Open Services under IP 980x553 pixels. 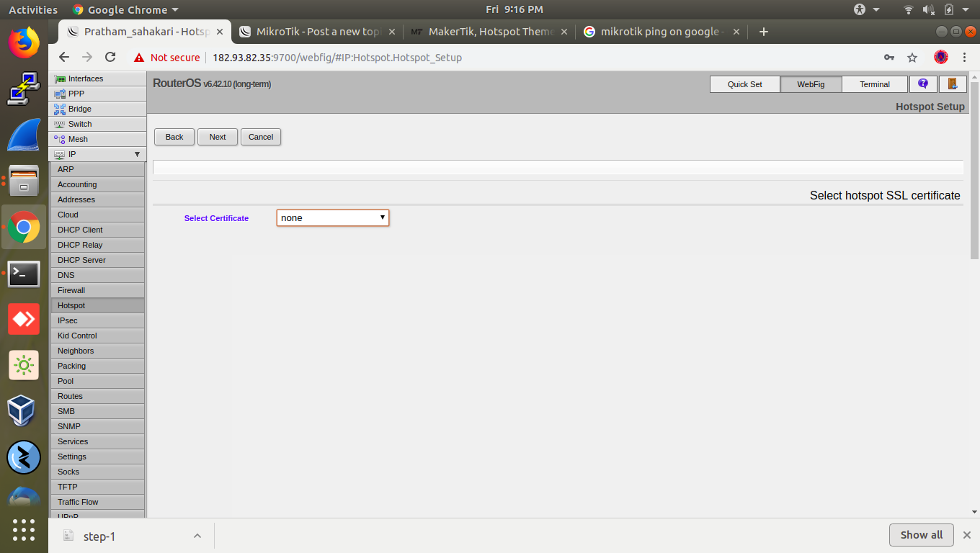pyautogui.click(x=97, y=441)
